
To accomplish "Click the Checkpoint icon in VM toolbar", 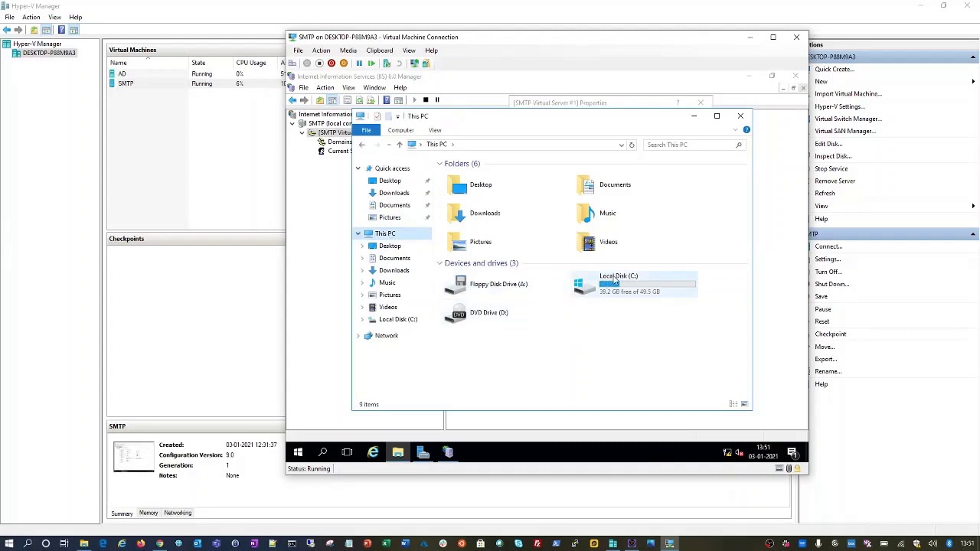I will point(387,64).
